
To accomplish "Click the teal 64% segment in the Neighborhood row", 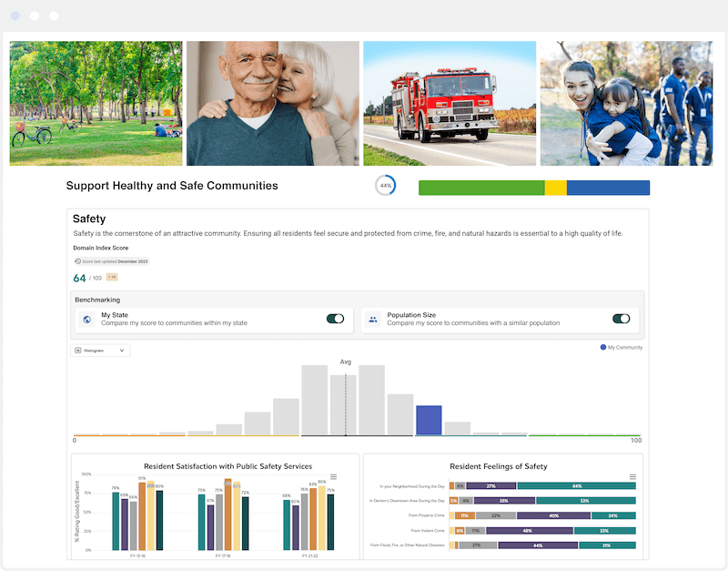I will tap(577, 486).
